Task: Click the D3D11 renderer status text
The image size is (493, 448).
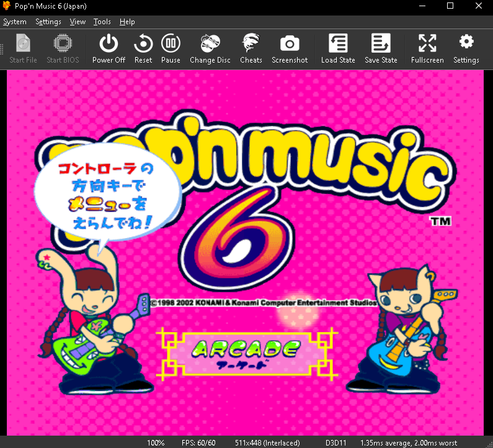Action: (x=335, y=442)
